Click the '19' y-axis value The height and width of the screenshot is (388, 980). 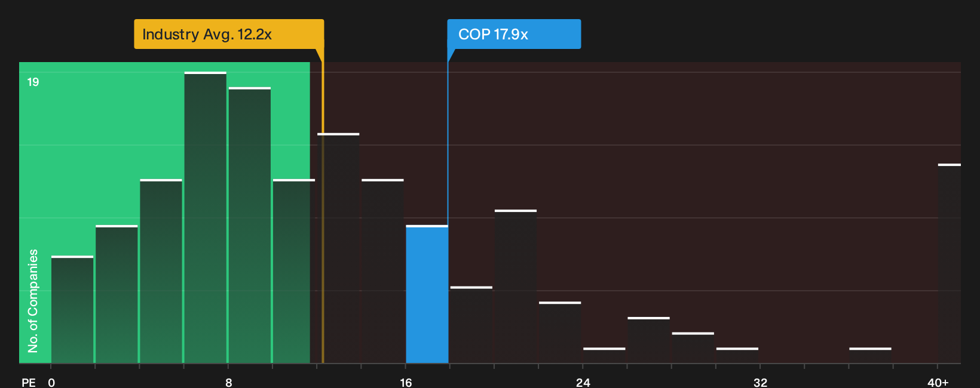tap(33, 82)
